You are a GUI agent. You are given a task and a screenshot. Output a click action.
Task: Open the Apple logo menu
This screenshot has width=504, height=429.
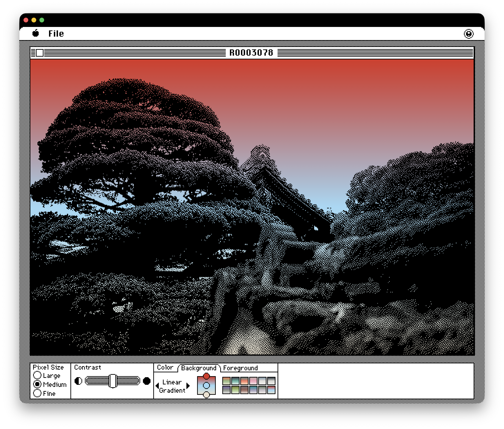pyautogui.click(x=36, y=33)
